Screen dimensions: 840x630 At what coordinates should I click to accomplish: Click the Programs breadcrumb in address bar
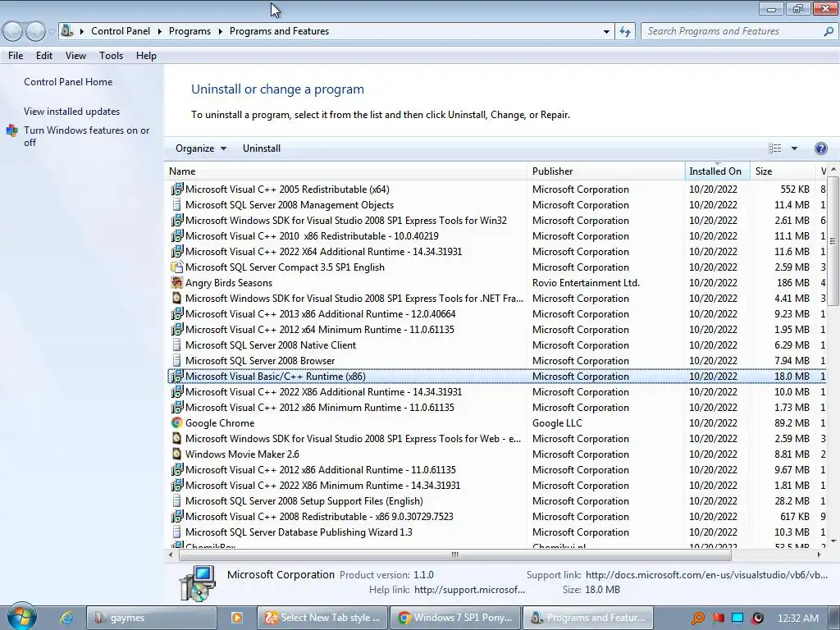[189, 31]
